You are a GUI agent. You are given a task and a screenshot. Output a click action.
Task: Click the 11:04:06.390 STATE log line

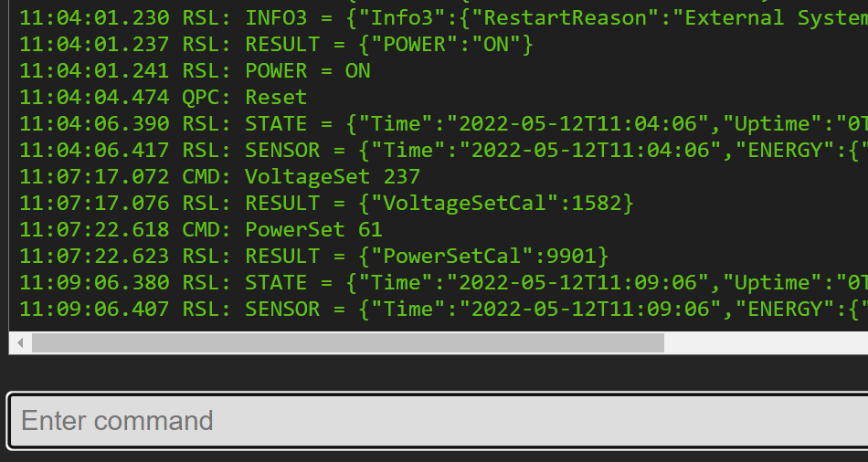439,123
